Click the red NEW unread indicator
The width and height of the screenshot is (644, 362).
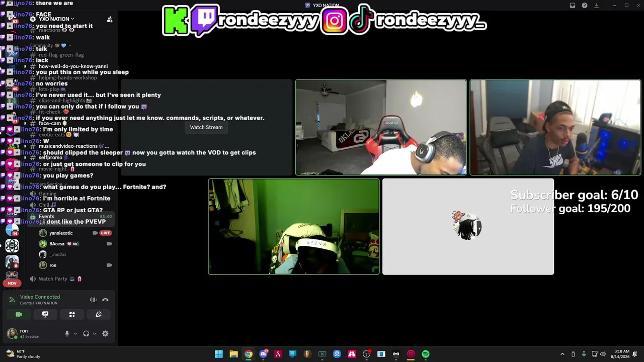pyautogui.click(x=12, y=283)
